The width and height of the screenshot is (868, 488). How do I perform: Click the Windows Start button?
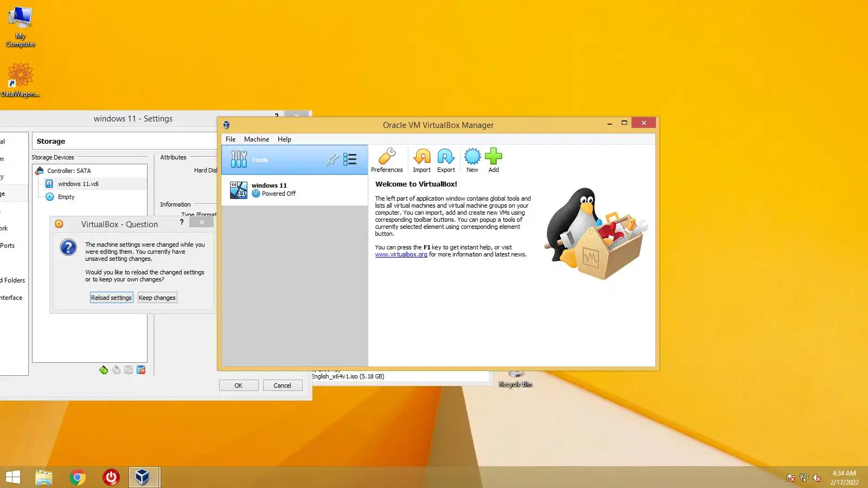[13, 477]
